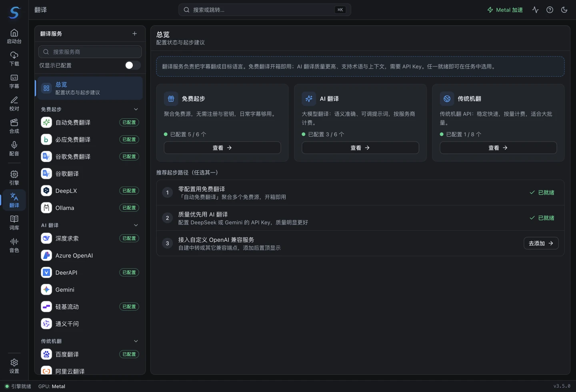Screen dimensions: 576x392
Task: Click the 搜索或跳转 search box
Action: click(264, 10)
